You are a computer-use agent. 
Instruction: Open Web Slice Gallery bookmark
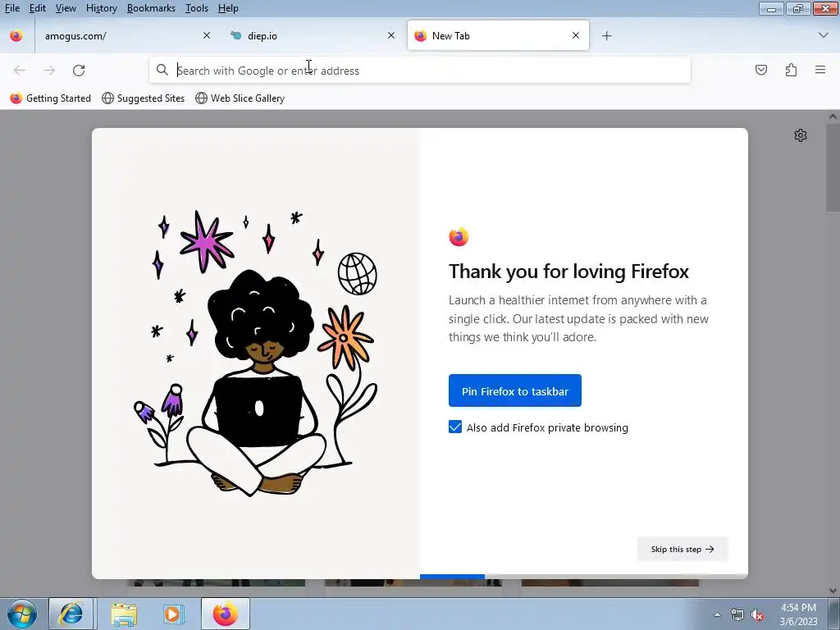coord(240,98)
